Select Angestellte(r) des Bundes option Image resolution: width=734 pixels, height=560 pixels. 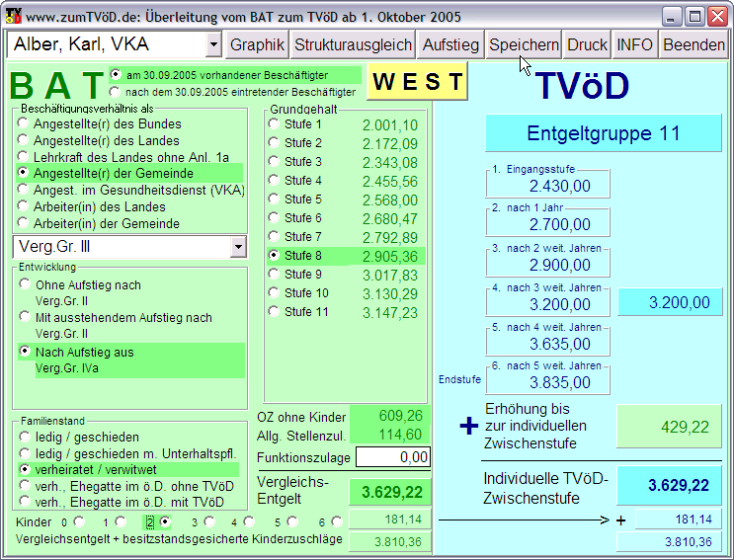click(x=24, y=124)
